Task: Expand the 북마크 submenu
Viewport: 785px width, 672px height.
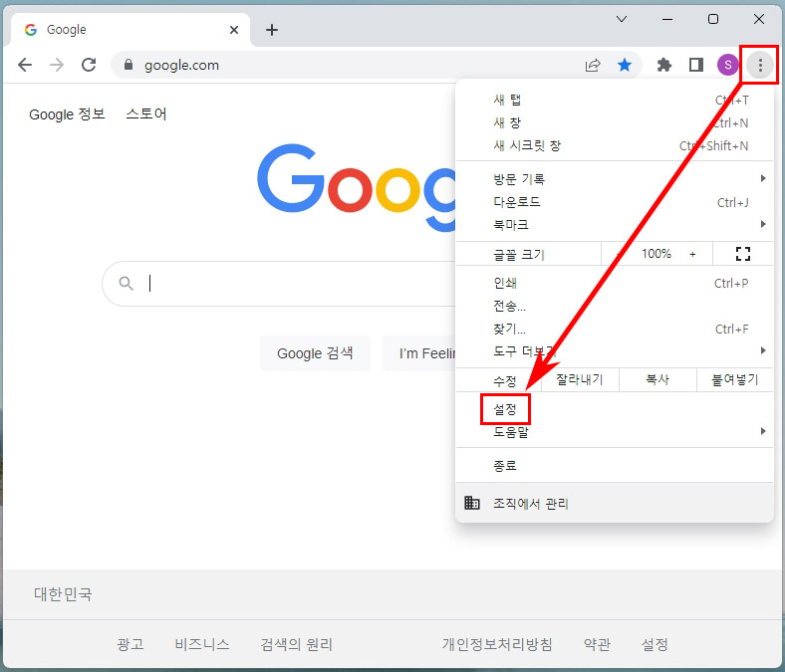Action: tap(615, 225)
